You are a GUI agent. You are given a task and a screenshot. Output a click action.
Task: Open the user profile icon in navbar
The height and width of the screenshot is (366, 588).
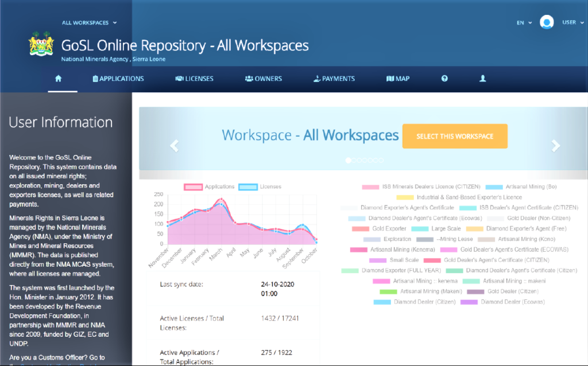(482, 78)
